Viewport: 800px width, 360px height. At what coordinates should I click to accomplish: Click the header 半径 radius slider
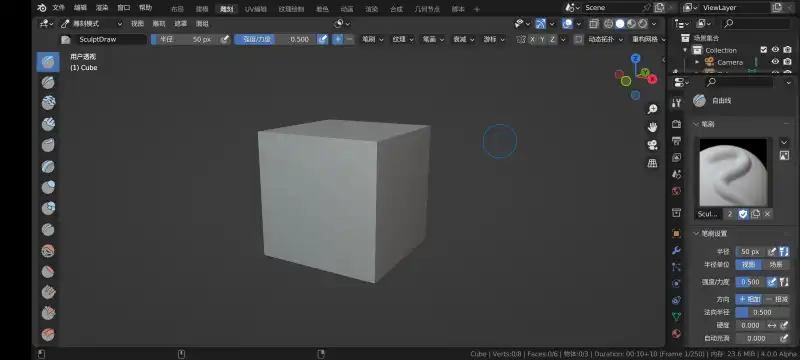(x=185, y=39)
